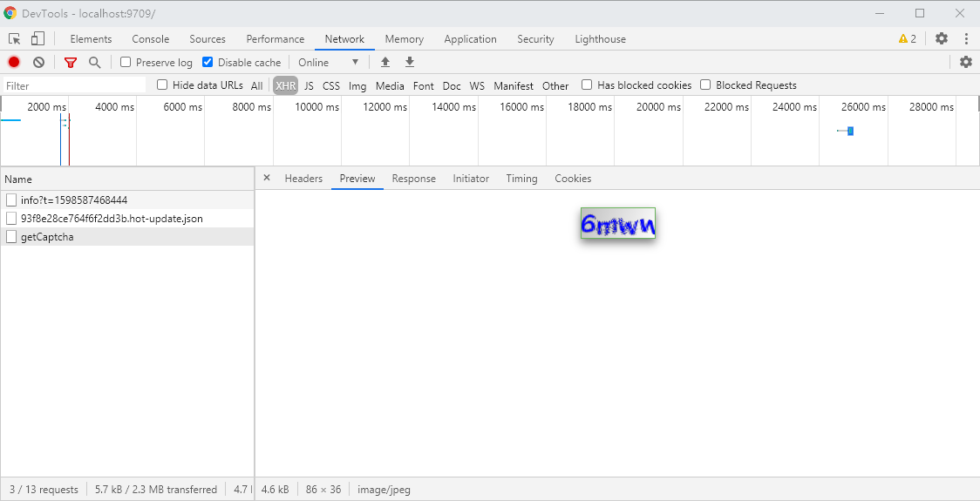Filter requests by Doc
Viewport: 980px width, 501px height.
tap(452, 85)
